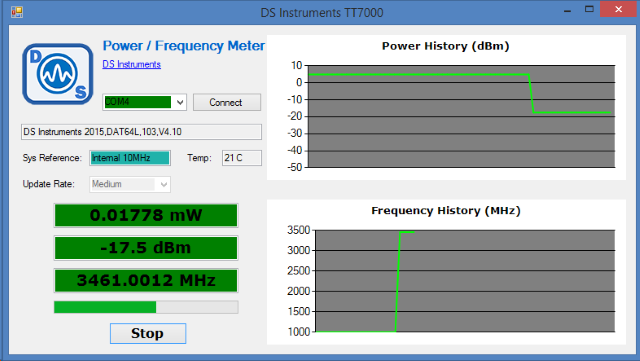Click the 3461.0012 MHz frequency readout
This screenshot has width=640, height=361.
coord(146,281)
